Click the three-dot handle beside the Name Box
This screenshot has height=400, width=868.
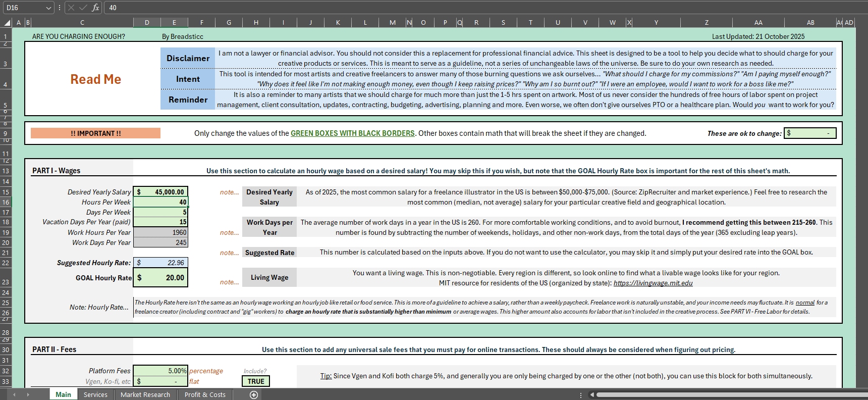60,8
